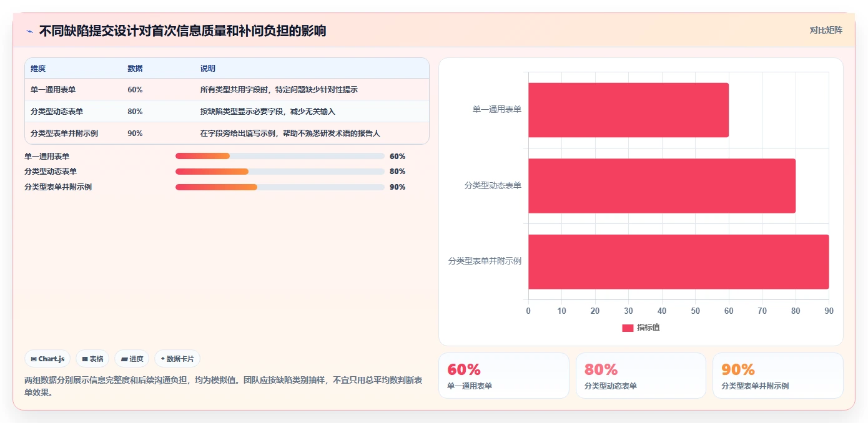Click the 0 tick on chart x-axis
Screen dimensions: 868x423
pyautogui.click(x=528, y=311)
